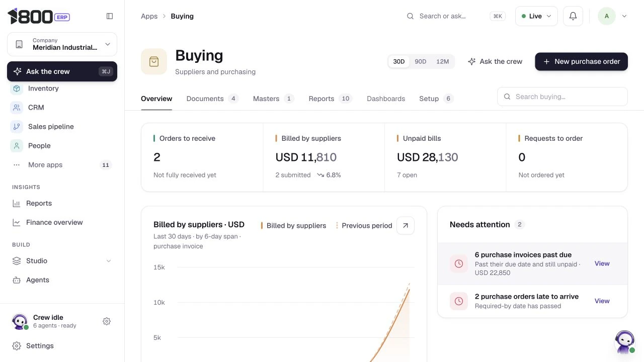Open the Unpaid bills card

click(x=445, y=157)
